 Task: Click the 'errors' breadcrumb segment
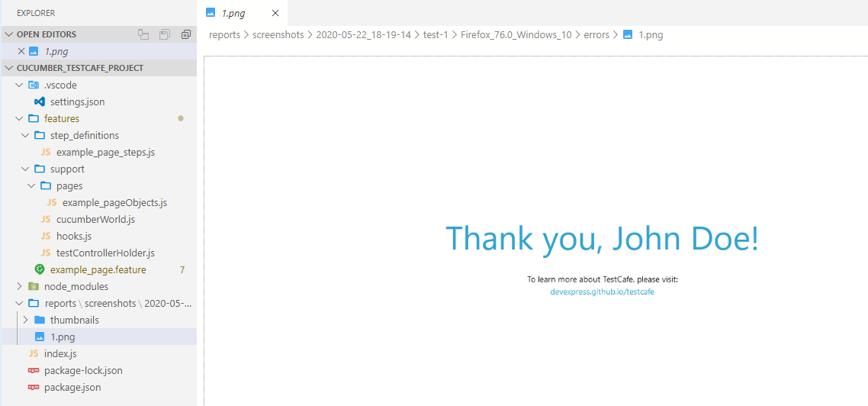(596, 34)
